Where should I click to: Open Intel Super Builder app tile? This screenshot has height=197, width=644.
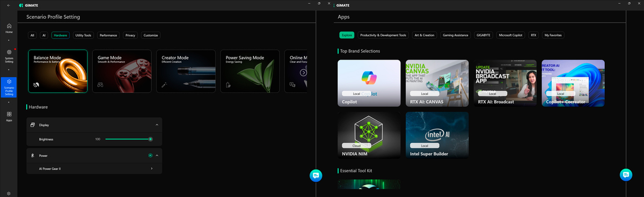(437, 135)
